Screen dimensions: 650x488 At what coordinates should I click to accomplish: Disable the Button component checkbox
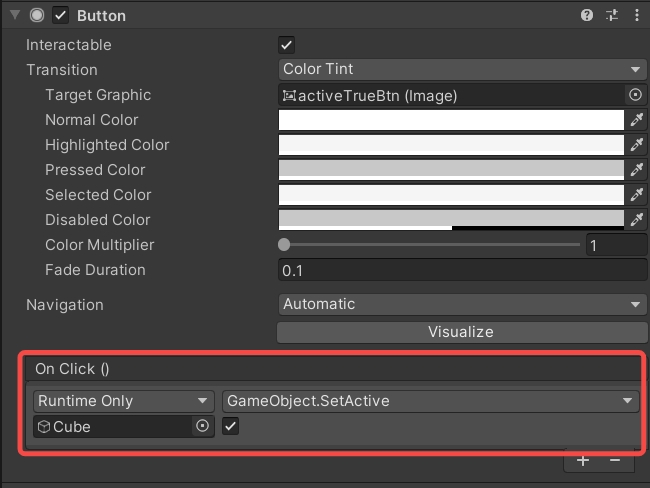point(60,16)
